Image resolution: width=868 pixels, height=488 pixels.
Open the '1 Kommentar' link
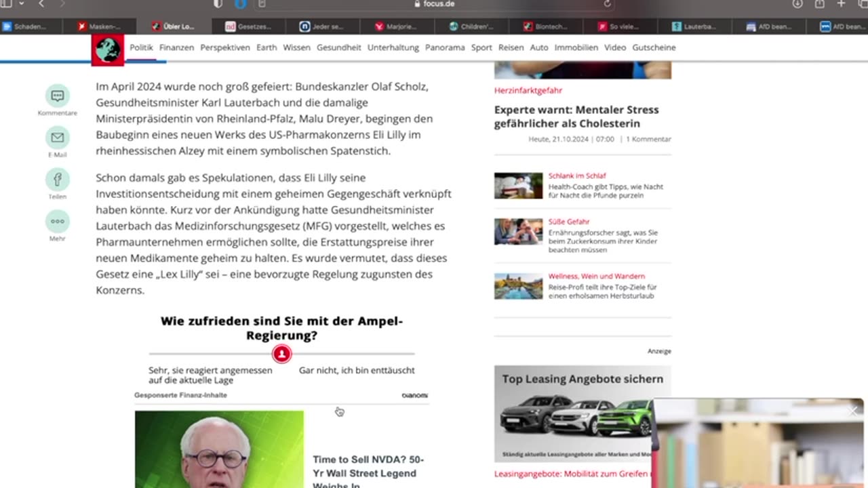tap(648, 139)
